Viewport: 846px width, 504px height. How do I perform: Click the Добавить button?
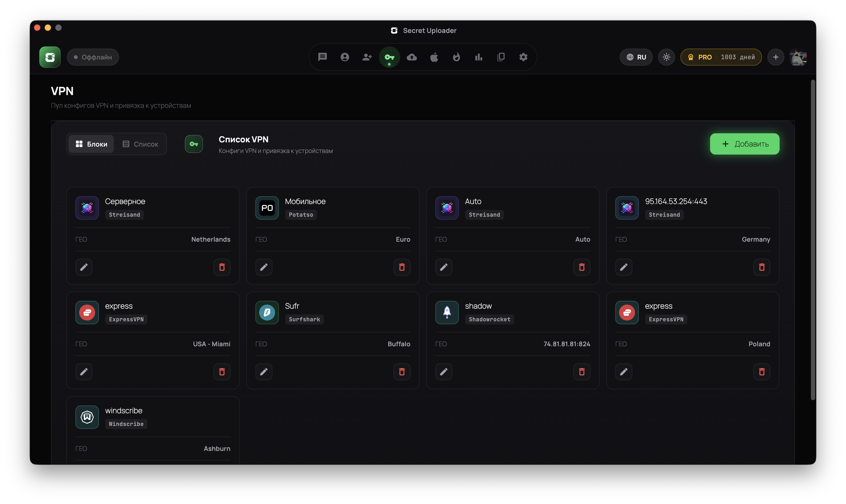(745, 144)
